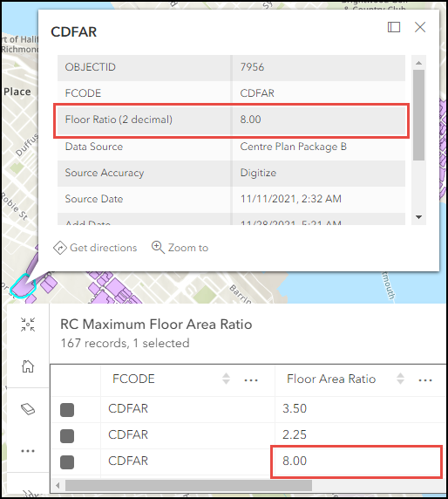The width and height of the screenshot is (448, 499).
Task: Click the OBJECTID field label
Action: 90,67
